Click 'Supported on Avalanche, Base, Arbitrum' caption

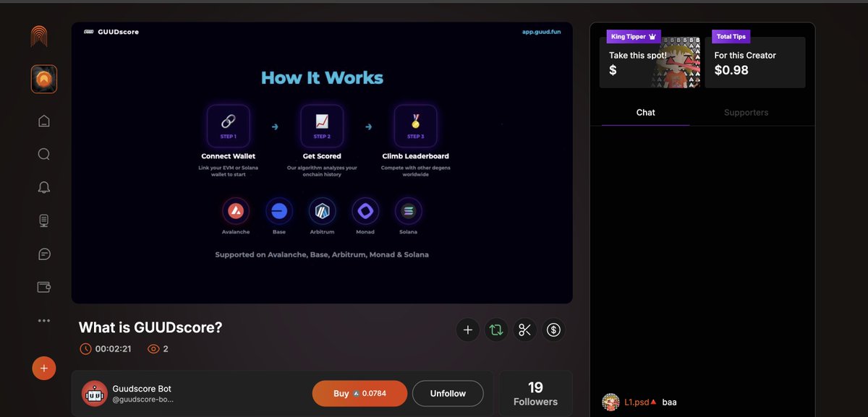(322, 254)
